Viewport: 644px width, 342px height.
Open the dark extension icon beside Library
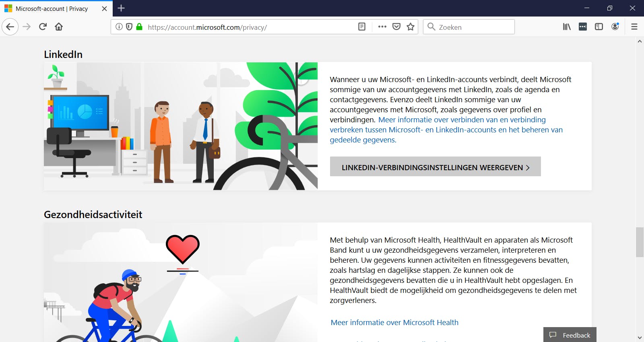click(583, 27)
